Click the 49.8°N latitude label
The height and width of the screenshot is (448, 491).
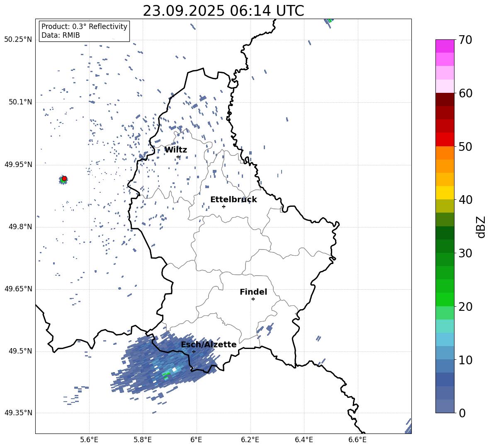20,227
